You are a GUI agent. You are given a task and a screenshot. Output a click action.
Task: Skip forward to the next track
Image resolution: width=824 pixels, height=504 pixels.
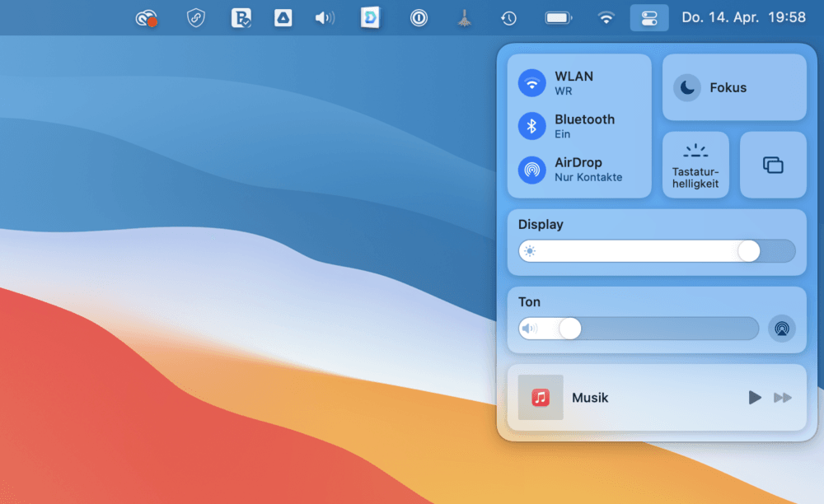coord(783,398)
